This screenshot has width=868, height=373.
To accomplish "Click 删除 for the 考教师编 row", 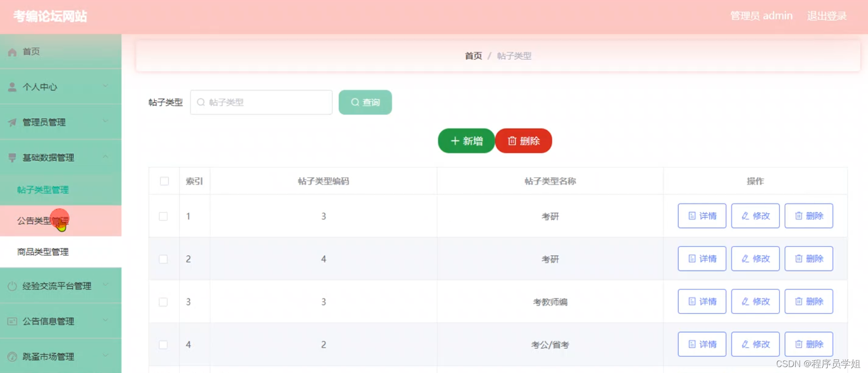I will pyautogui.click(x=809, y=302).
